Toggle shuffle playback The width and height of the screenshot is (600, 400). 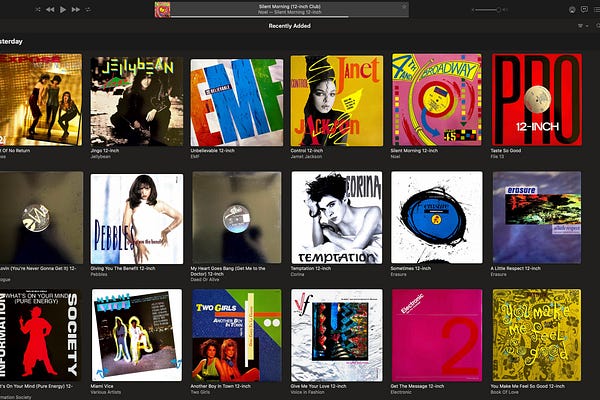click(x=38, y=10)
